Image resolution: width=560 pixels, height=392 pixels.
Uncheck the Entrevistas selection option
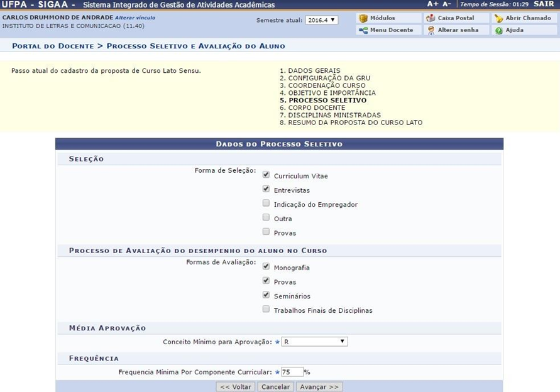pyautogui.click(x=266, y=190)
